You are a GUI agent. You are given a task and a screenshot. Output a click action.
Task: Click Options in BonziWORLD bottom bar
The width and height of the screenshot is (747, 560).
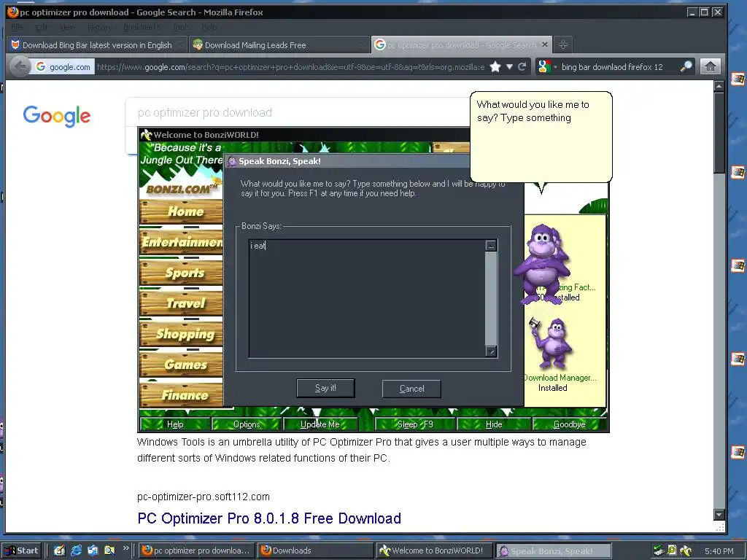[x=247, y=424]
